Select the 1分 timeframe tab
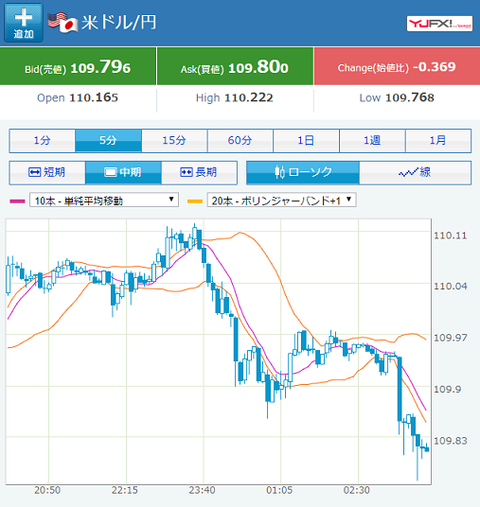 tap(42, 140)
